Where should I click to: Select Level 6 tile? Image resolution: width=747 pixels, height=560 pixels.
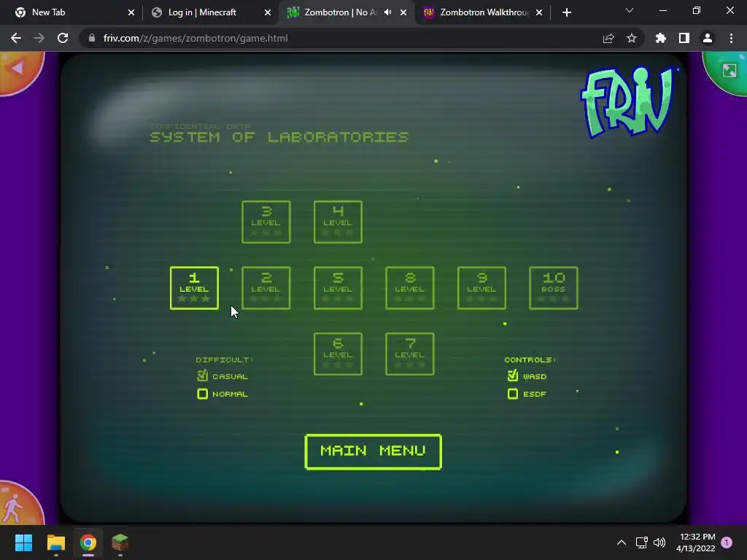[x=338, y=354]
